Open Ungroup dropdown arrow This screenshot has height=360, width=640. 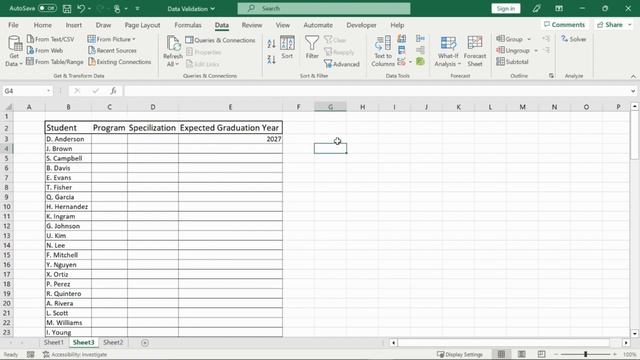[x=536, y=51]
